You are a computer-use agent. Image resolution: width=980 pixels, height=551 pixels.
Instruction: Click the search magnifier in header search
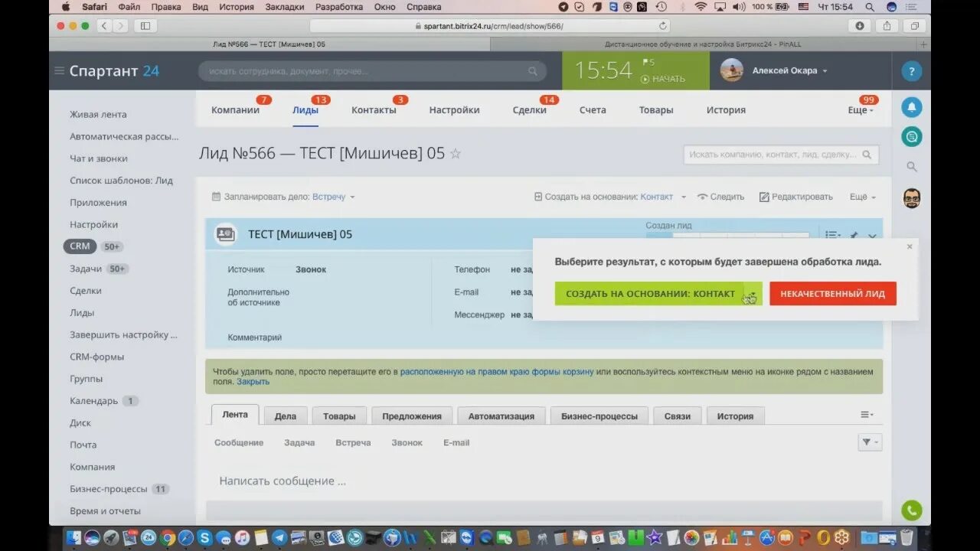(x=533, y=71)
